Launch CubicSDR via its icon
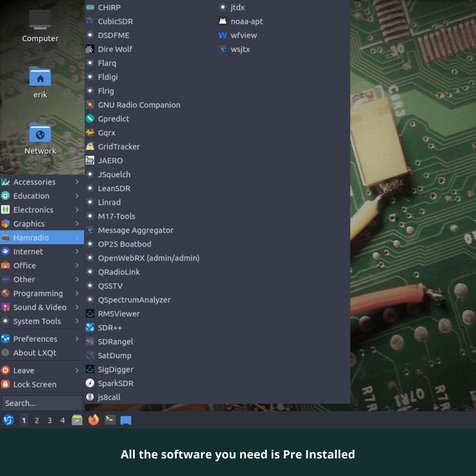476x476 pixels. [x=90, y=21]
